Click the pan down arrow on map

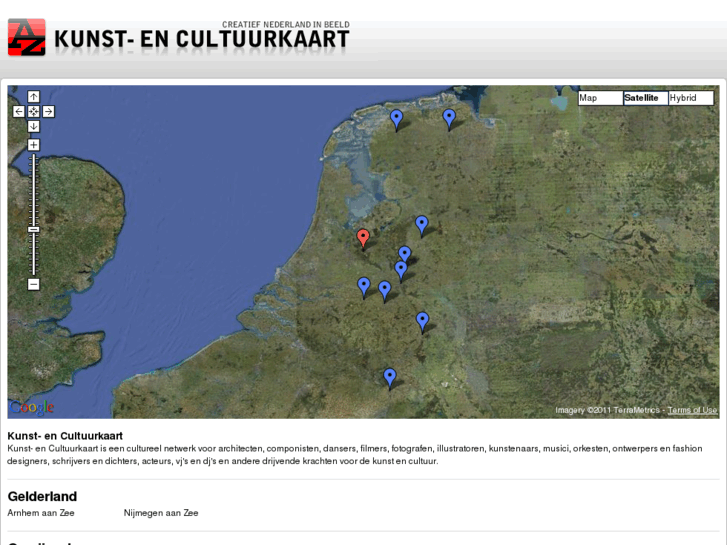click(33, 126)
